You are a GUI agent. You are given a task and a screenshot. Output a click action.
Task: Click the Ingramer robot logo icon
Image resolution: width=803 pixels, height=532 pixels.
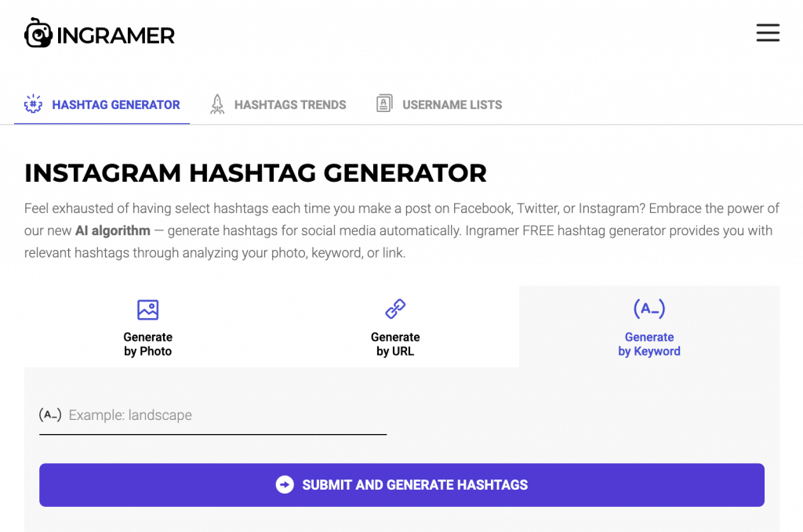38,33
